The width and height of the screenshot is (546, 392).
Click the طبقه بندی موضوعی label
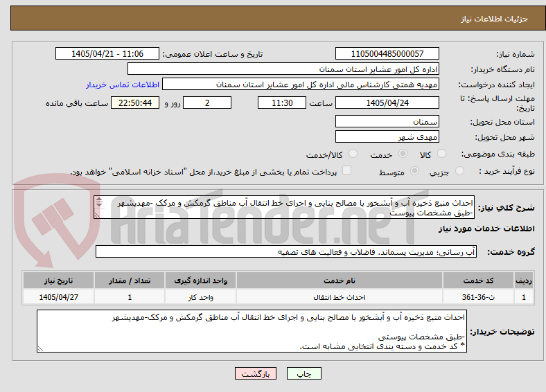tap(498, 154)
